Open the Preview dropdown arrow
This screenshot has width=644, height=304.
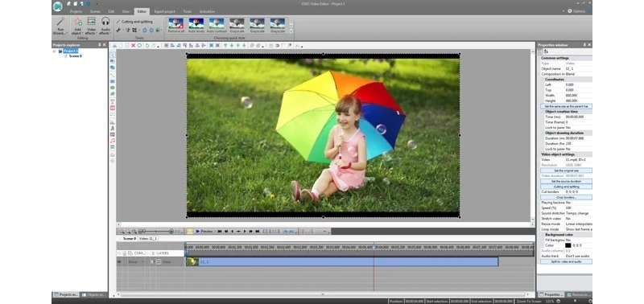point(215,232)
